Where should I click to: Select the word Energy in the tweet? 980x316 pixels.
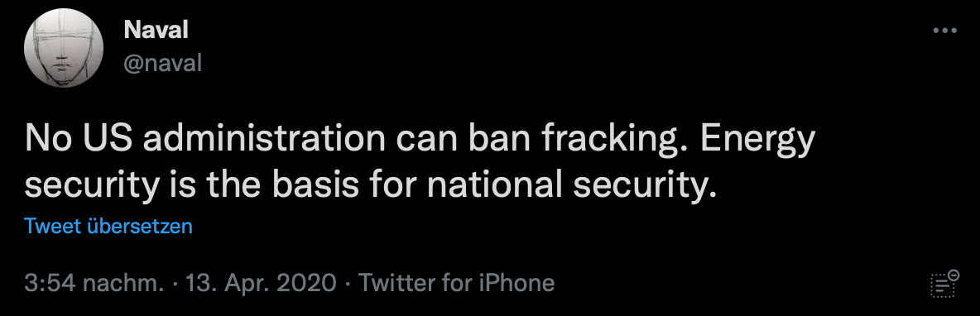758,141
